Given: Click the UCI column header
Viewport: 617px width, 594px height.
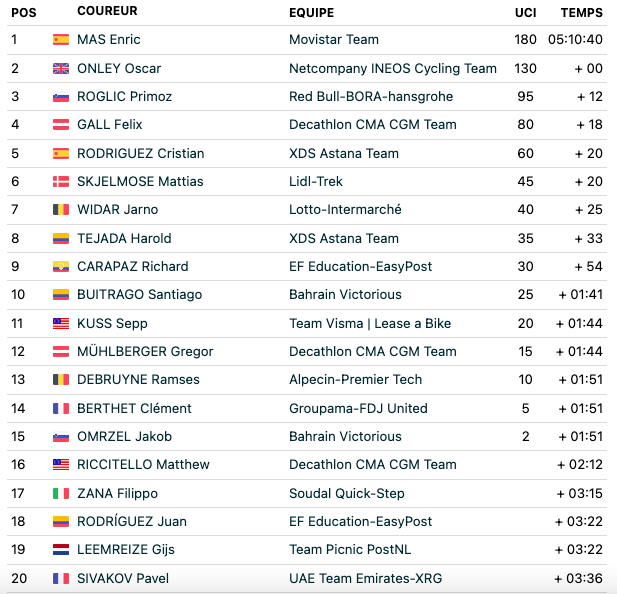Looking at the screenshot, I should tap(525, 13).
